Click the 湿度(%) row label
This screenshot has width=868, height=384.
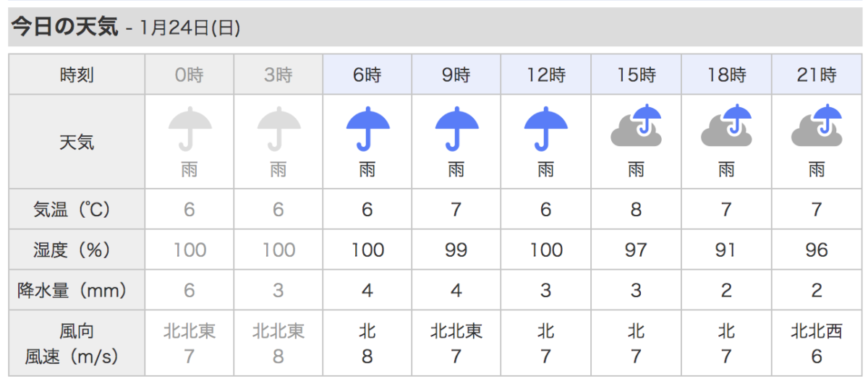click(x=77, y=250)
